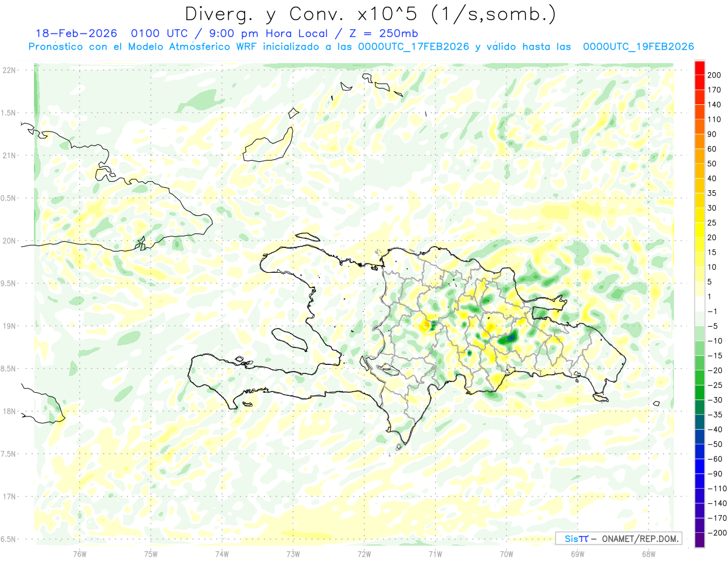Click the red top swatch of the colorbar
Viewport: 728px width, 562px height.
click(699, 68)
